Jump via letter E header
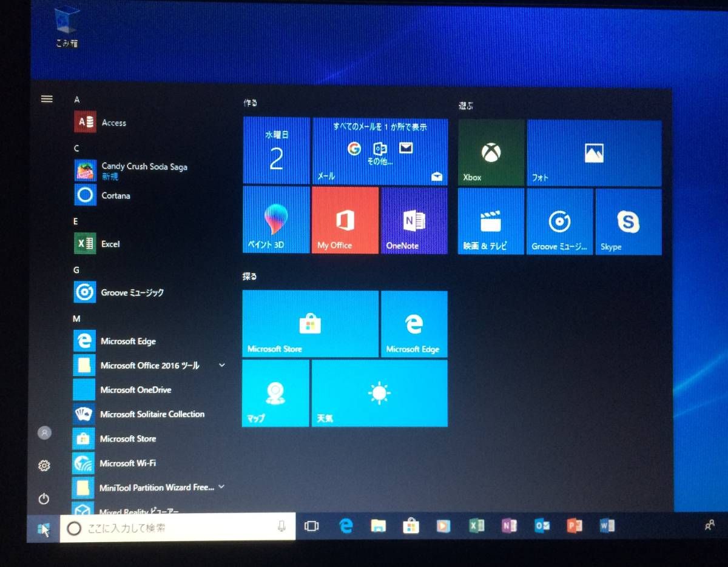Viewport: 728px width, 567px height. [x=76, y=221]
